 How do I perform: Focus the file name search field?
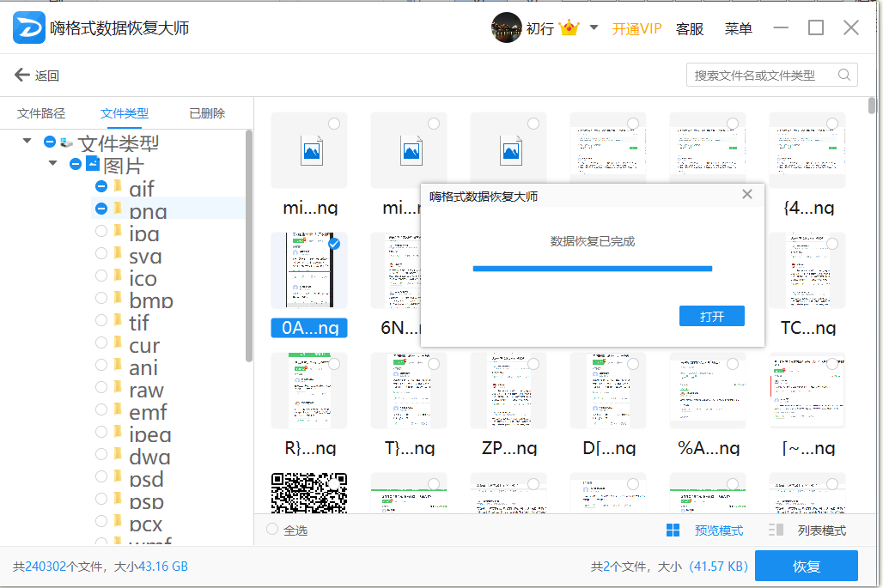click(x=771, y=75)
